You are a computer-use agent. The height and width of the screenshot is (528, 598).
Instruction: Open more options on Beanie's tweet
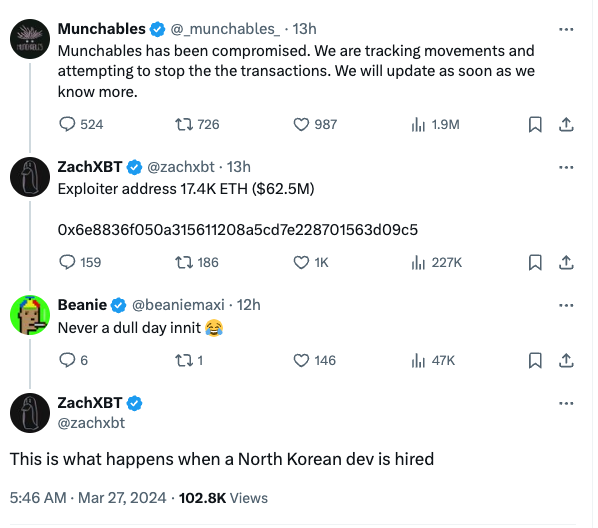566,305
